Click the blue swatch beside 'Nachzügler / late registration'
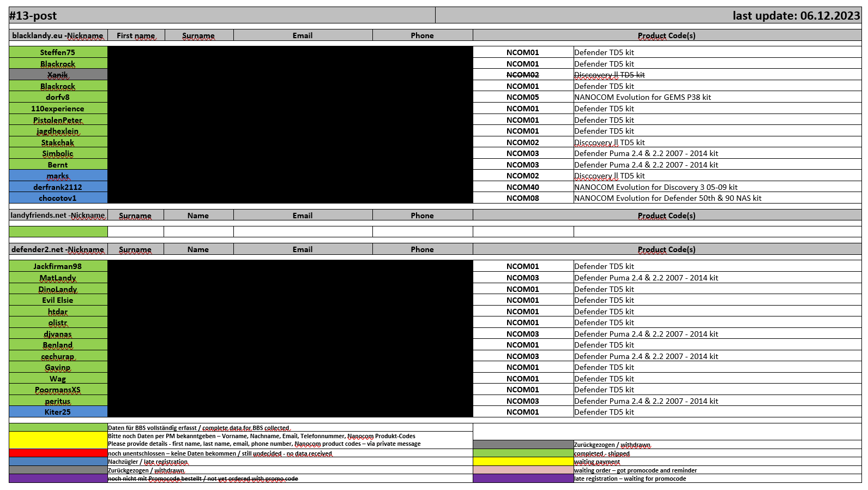This screenshot has height=490, width=868. click(58, 462)
